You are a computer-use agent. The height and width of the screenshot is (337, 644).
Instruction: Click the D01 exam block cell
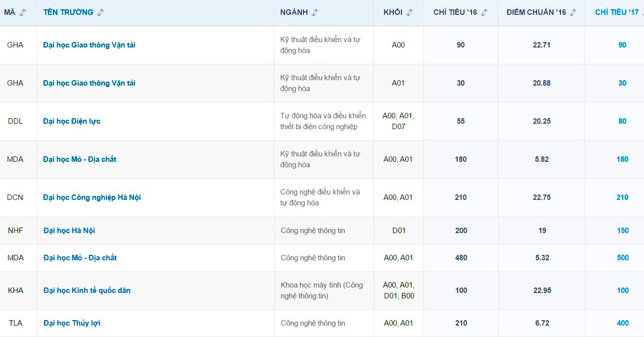(398, 231)
